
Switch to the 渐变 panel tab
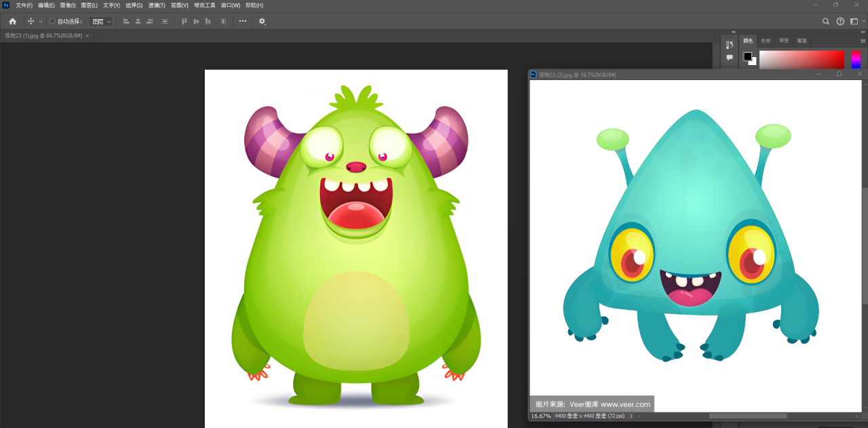784,41
